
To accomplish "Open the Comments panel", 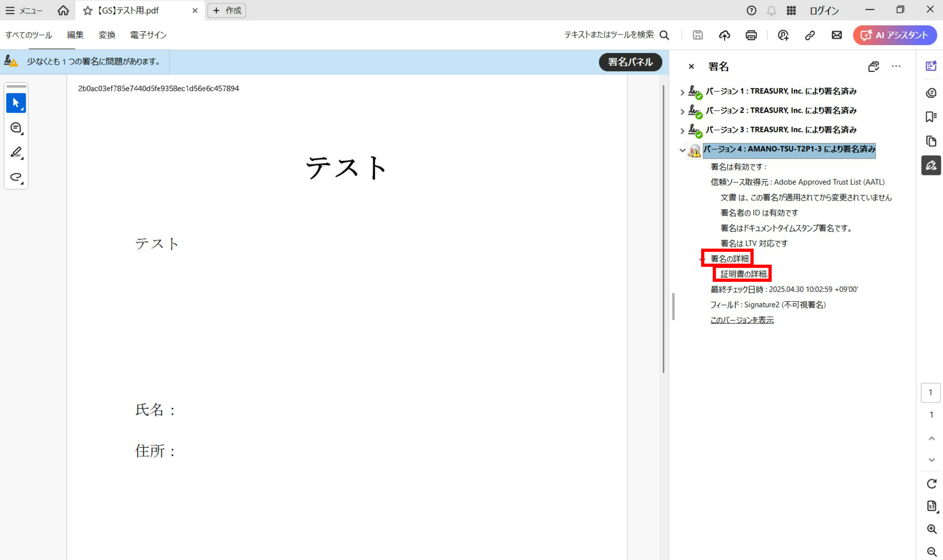I will pos(931,92).
